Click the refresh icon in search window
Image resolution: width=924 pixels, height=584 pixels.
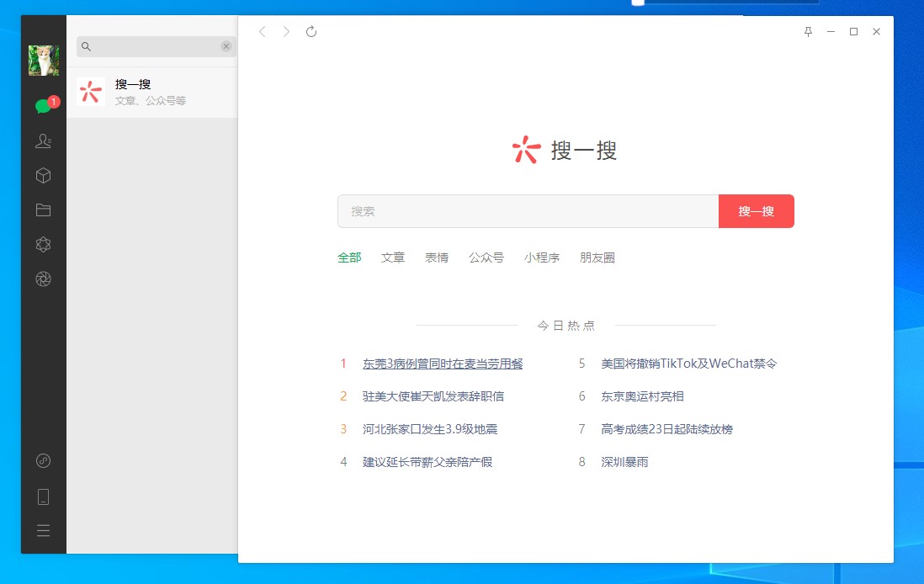tap(311, 32)
